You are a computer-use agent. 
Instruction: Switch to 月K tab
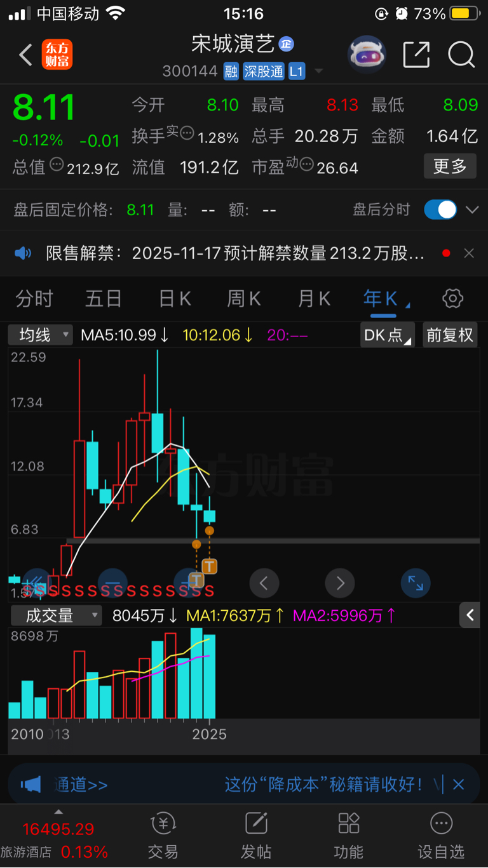pos(314,298)
